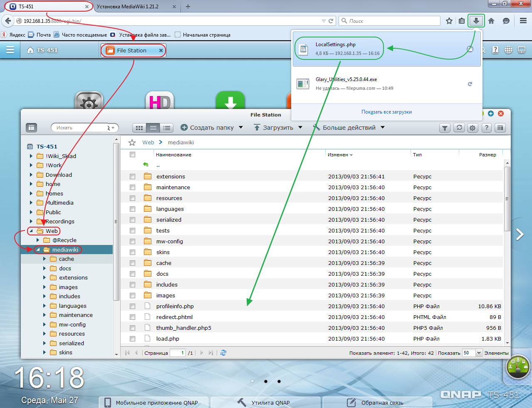Go up one level with the green arrow
This screenshot has height=408, width=532.
146,165
